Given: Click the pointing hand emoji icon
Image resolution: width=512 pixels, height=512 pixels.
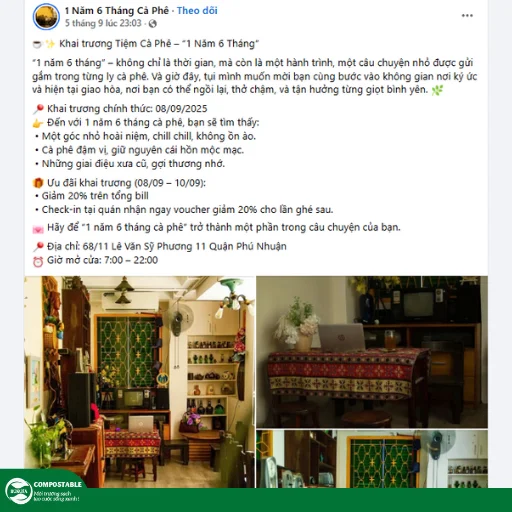Looking at the screenshot, I should pyautogui.click(x=38, y=123).
